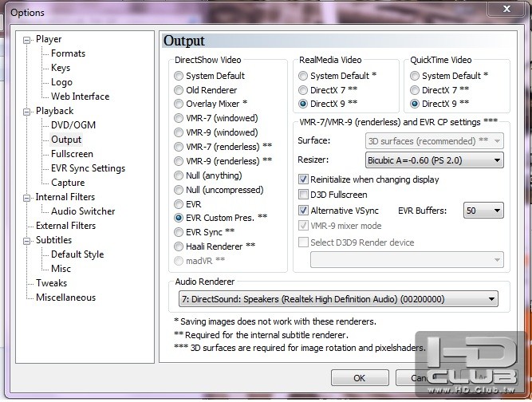Open the Tweaks page
The height and width of the screenshot is (402, 532).
pos(52,283)
